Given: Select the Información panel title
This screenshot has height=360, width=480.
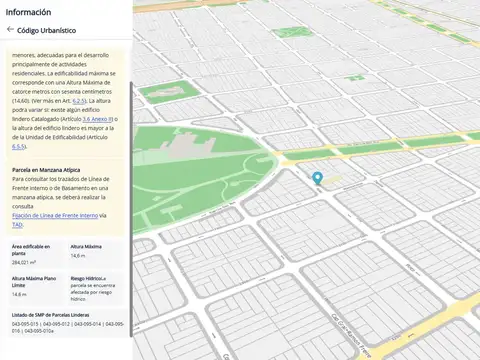Looking at the screenshot, I should (28, 12).
